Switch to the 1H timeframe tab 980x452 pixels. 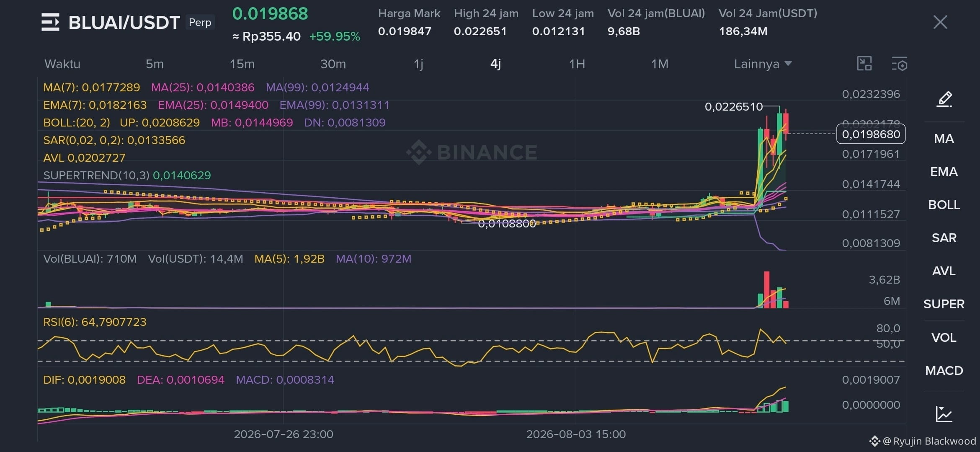click(x=577, y=64)
